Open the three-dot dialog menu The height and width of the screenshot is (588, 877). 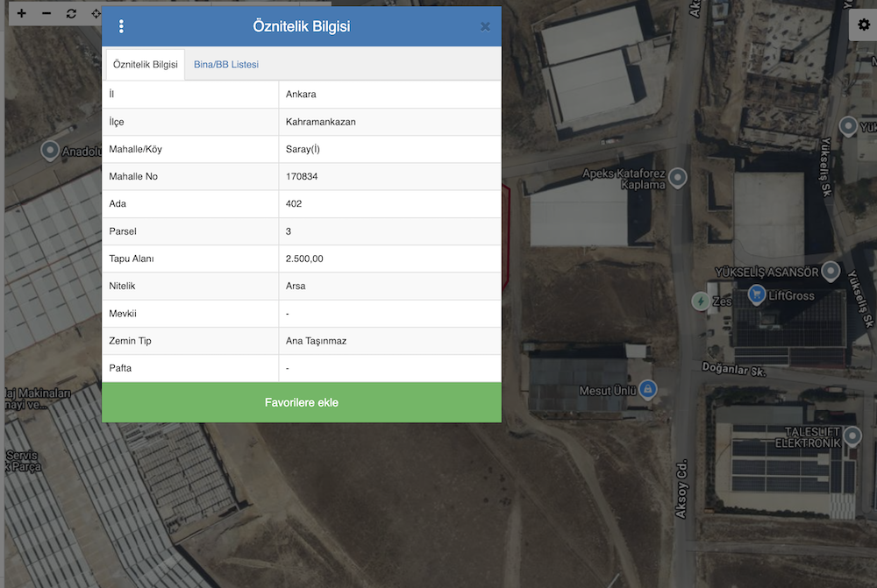point(121,26)
